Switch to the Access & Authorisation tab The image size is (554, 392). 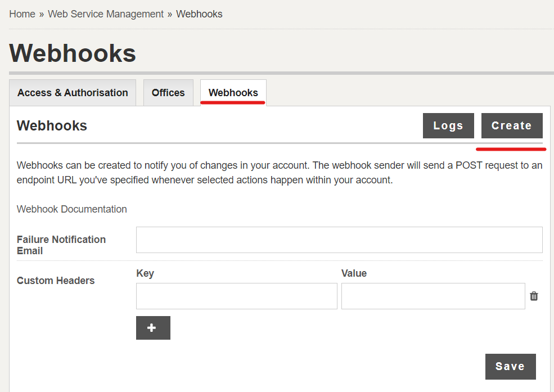(73, 93)
